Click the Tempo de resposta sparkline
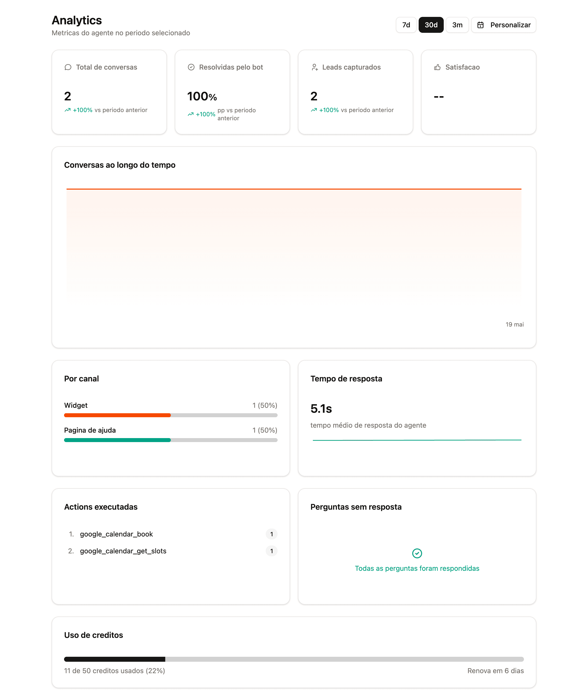This screenshot has width=588, height=700. point(417,440)
